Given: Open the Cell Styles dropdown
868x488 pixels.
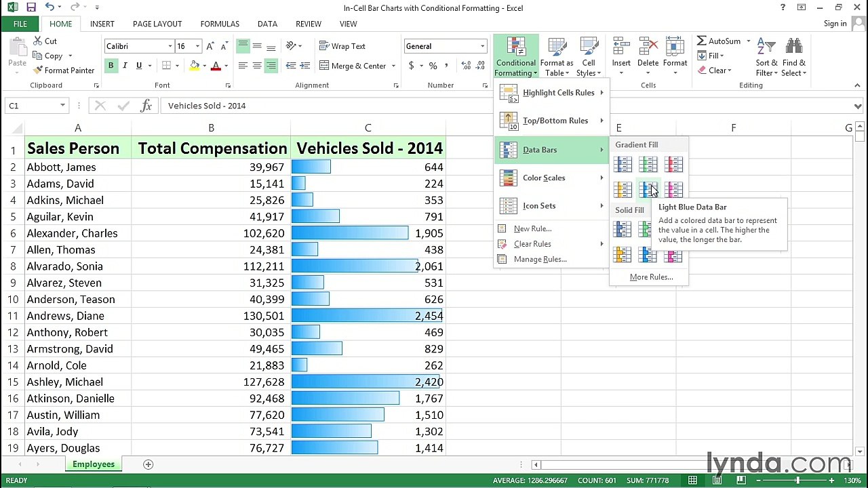Looking at the screenshot, I should point(589,56).
